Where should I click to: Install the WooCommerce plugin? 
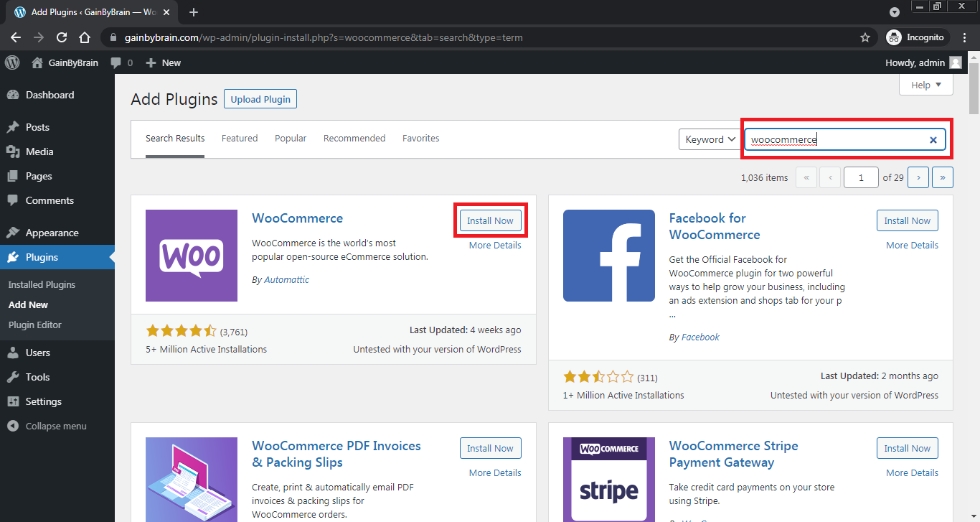pos(490,220)
